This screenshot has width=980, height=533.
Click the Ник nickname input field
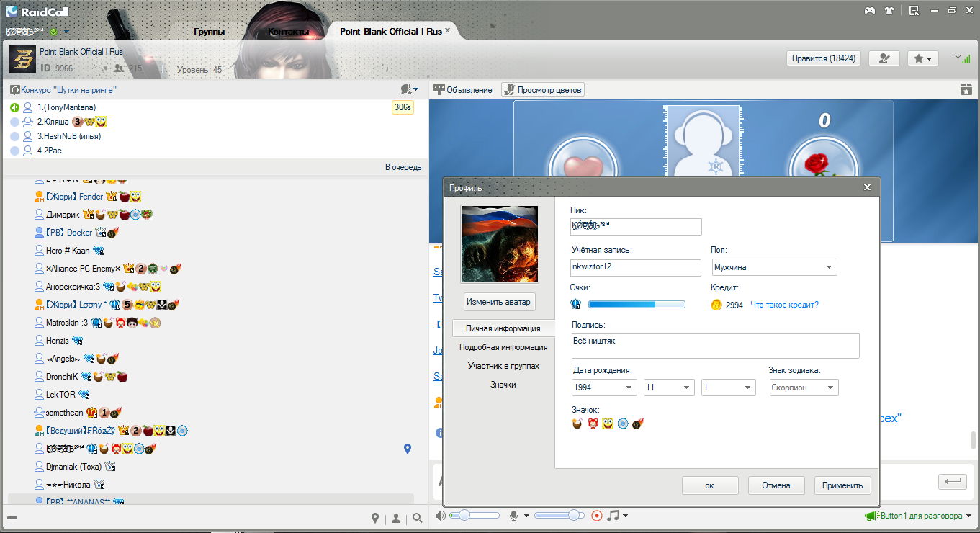636,226
